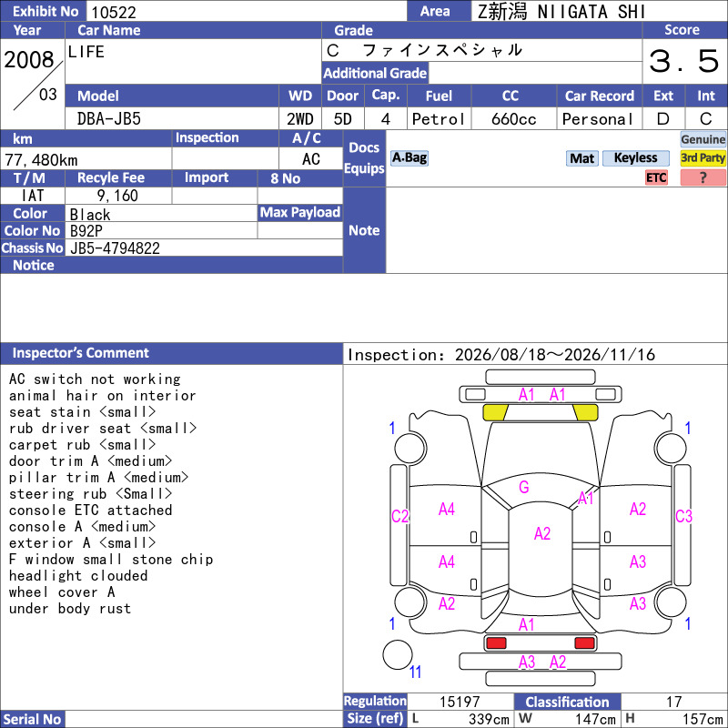Click the color value Black
Viewport: 728px width, 728px height.
(x=90, y=215)
